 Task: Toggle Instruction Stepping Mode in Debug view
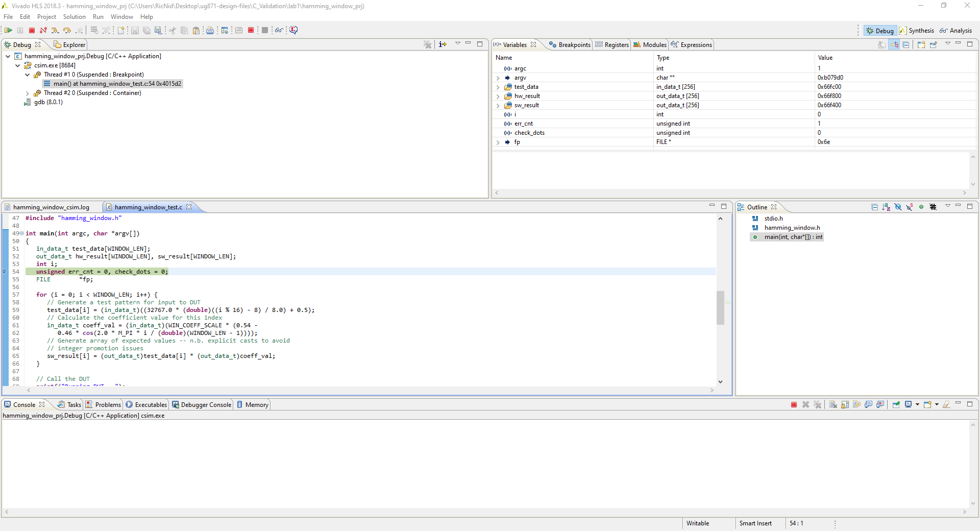443,45
